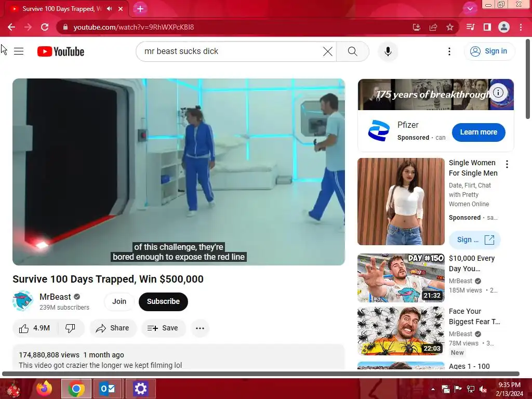Viewport: 532px width, 399px height.
Task: Open the Chrome profile avatar
Action: tap(504, 27)
